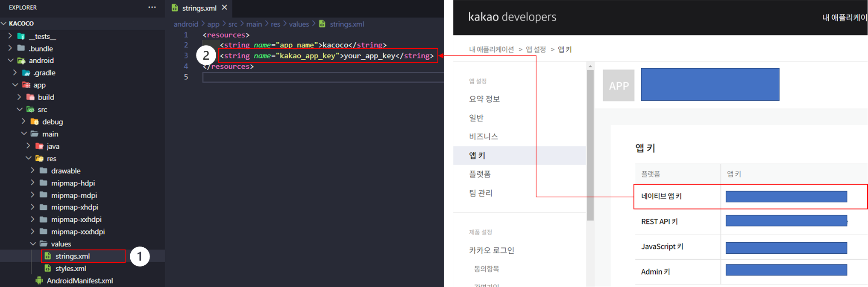Click the android breadcrumb segment
The width and height of the screenshot is (868, 287).
pyautogui.click(x=186, y=24)
